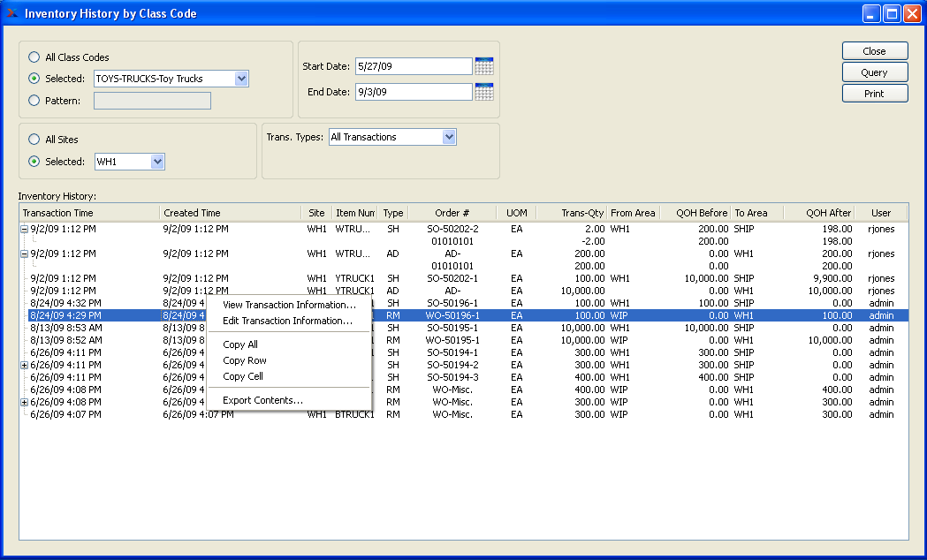927x560 pixels.
Task: Collapse the first 9/2/09 1:12 PM row
Action: click(x=24, y=229)
